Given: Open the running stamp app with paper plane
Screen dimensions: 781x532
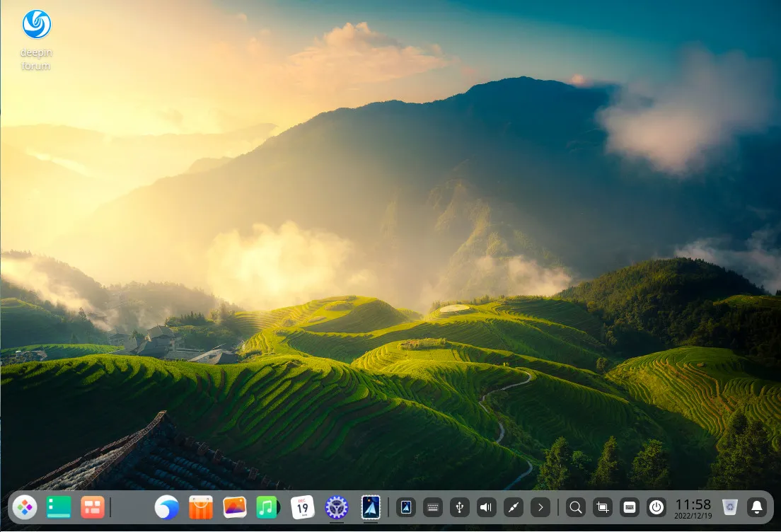Looking at the screenshot, I should 371,507.
